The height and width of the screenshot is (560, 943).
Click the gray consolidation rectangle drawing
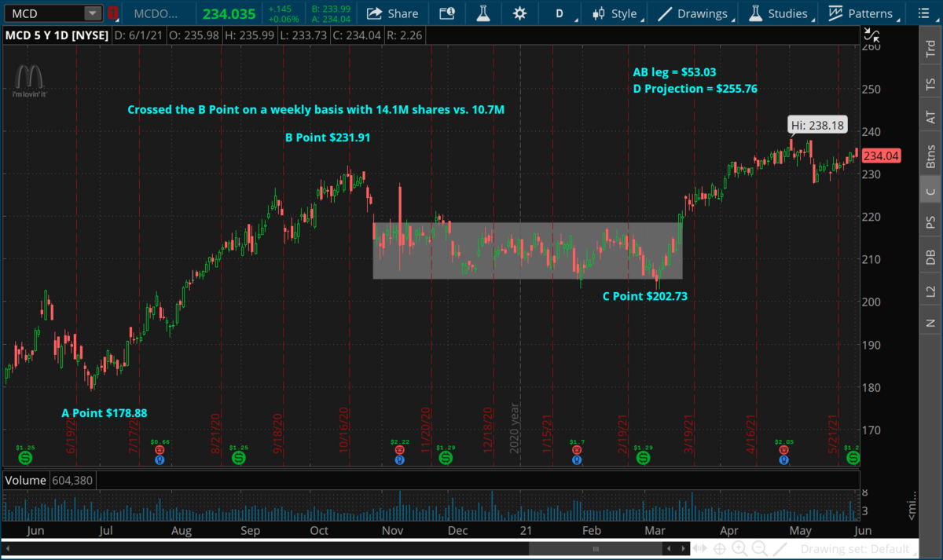pos(527,251)
